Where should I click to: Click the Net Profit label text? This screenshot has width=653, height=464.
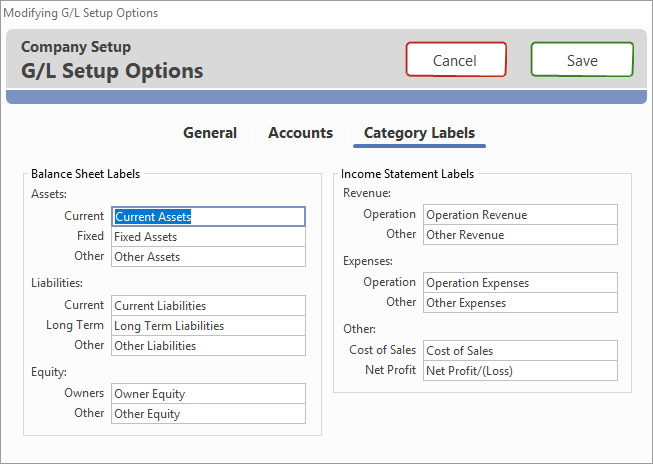click(x=391, y=369)
